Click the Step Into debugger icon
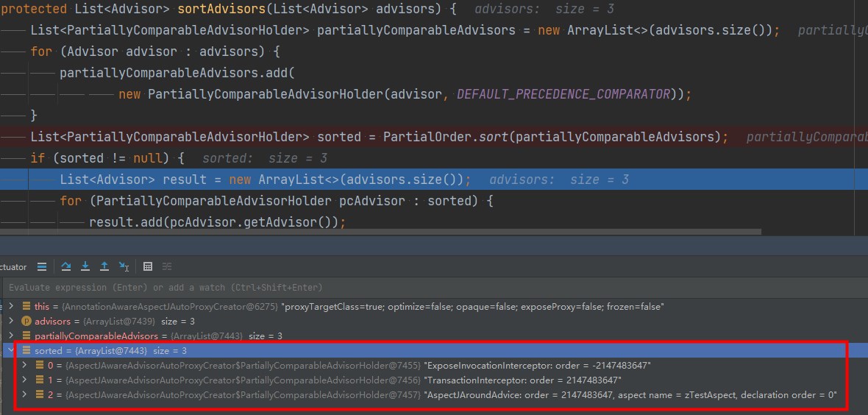868x415 pixels. tap(85, 266)
